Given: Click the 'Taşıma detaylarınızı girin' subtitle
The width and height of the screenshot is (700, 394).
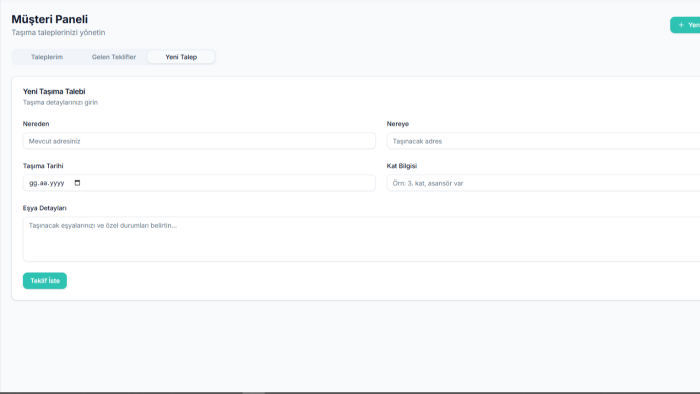Looking at the screenshot, I should point(60,102).
